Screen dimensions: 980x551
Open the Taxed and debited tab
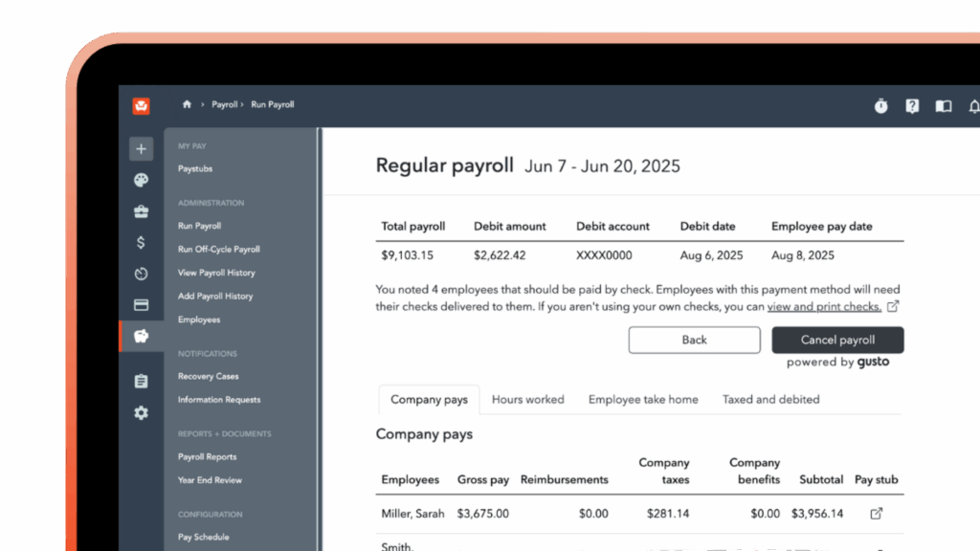(770, 399)
